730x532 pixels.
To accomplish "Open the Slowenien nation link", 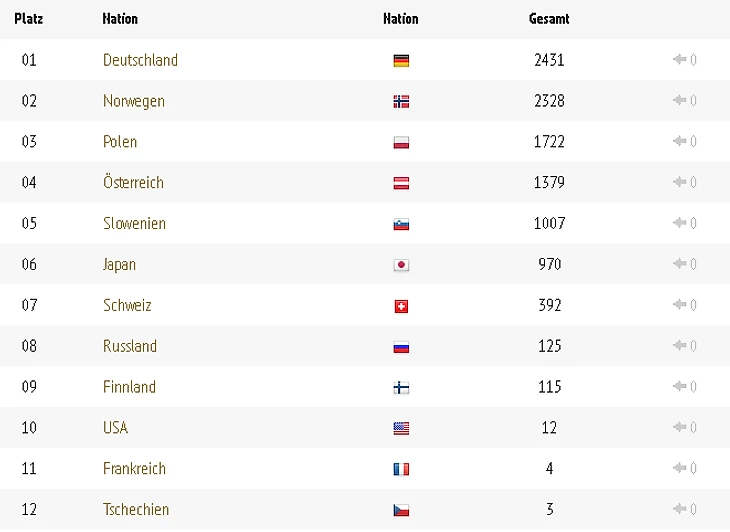I will [134, 223].
